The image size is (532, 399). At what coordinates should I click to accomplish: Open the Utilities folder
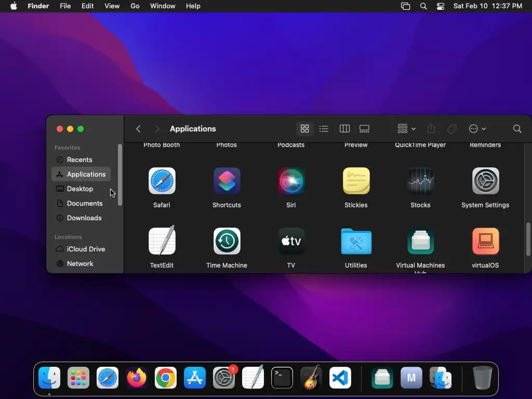click(x=356, y=241)
